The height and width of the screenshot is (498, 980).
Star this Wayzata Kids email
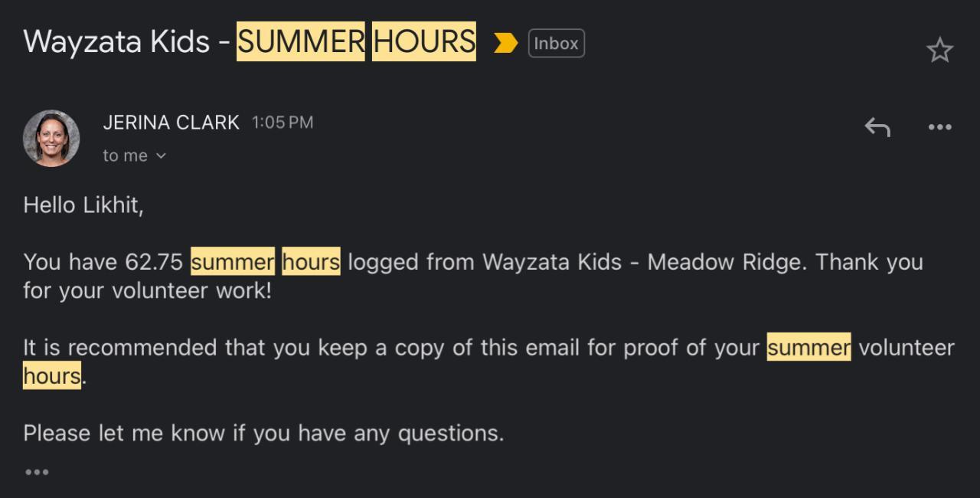(x=939, y=51)
